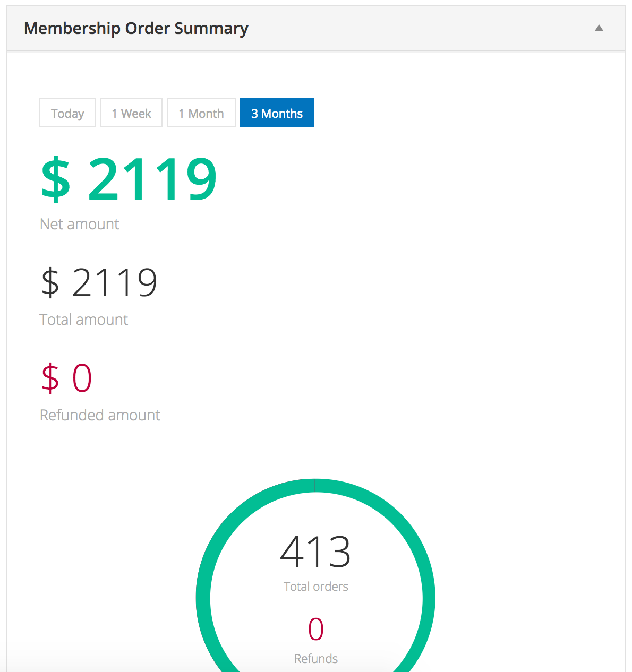Click the green dollar sign symbol
The image size is (632, 672).
point(56,179)
